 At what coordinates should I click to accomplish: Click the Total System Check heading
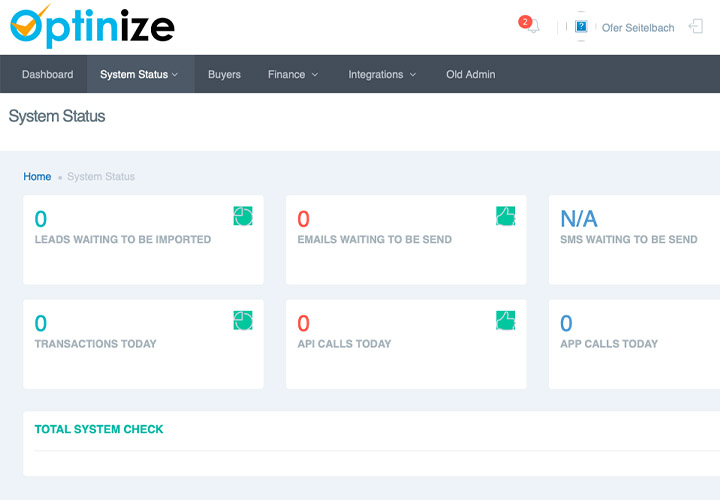(x=99, y=429)
